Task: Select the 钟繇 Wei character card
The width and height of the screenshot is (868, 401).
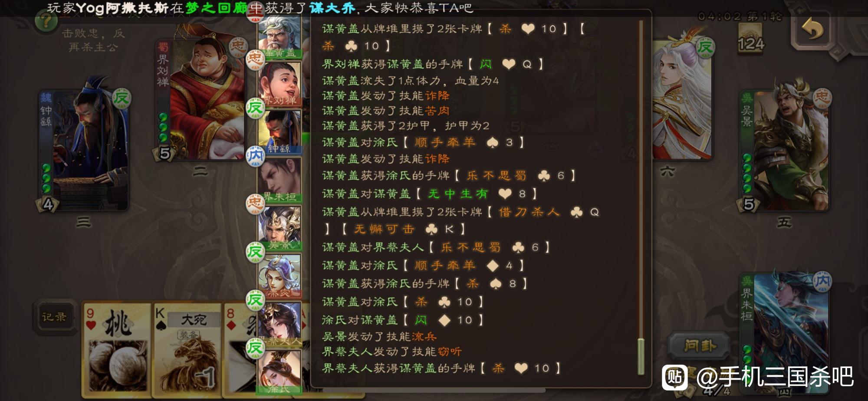Action: (x=84, y=150)
